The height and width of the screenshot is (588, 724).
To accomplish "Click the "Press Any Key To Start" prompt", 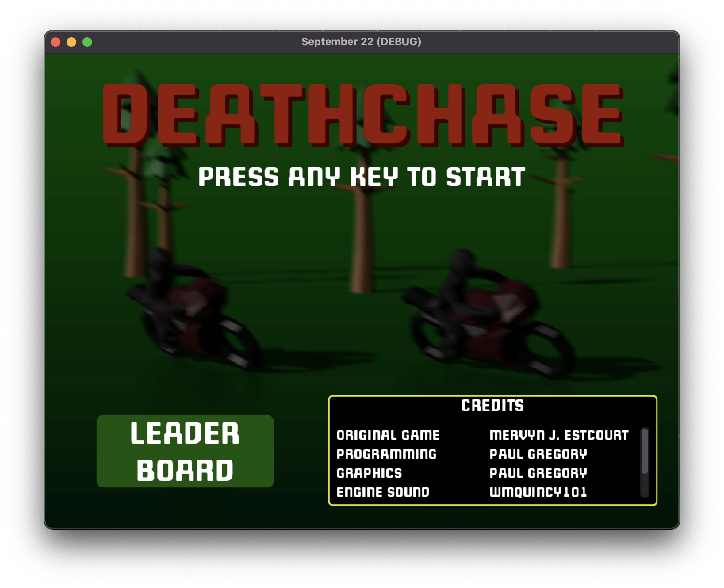I will pos(362,177).
